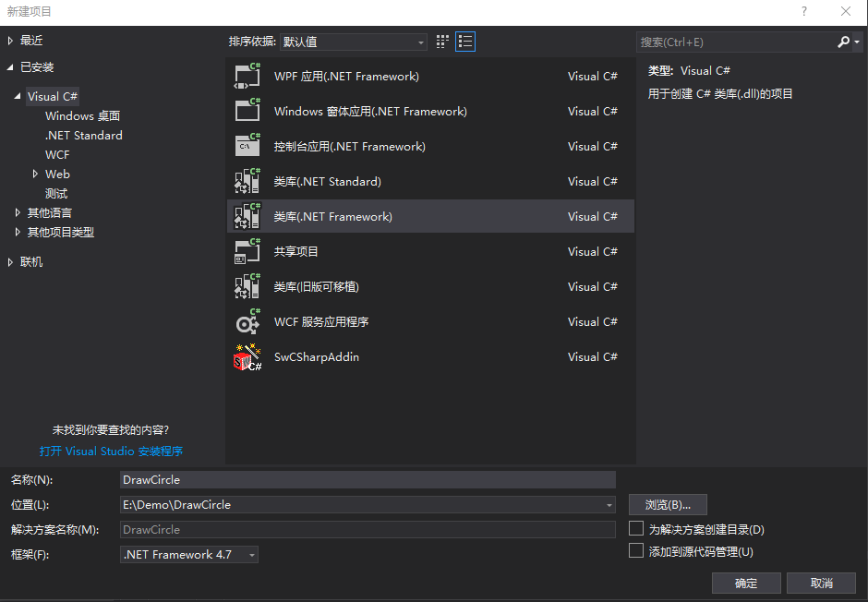Check add to source control option

point(636,550)
